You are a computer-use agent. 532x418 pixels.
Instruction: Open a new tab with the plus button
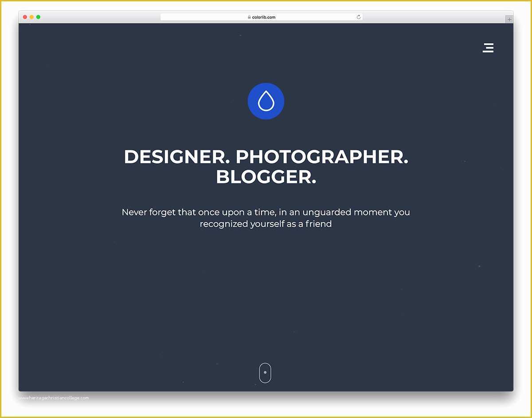pyautogui.click(x=509, y=19)
